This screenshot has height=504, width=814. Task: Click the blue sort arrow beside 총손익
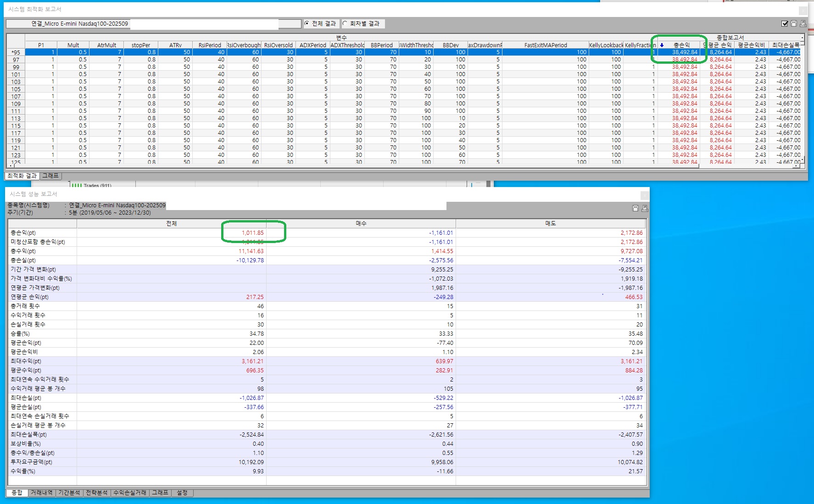[662, 45]
